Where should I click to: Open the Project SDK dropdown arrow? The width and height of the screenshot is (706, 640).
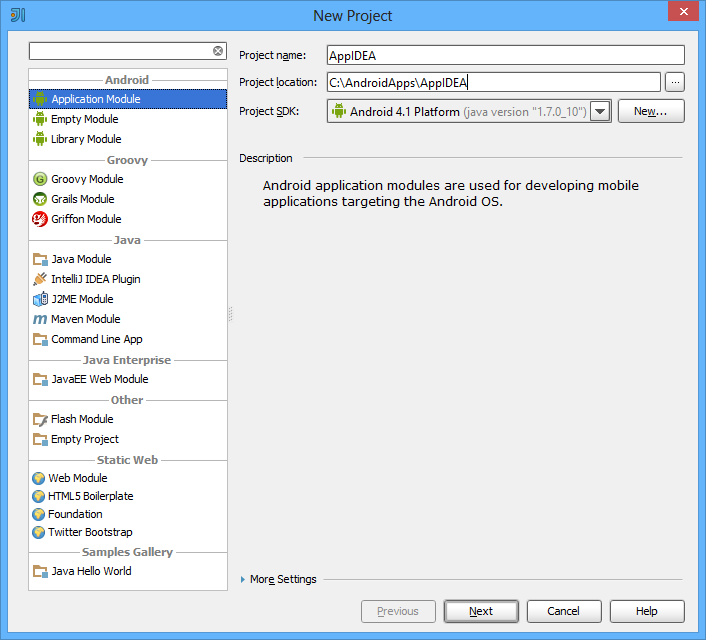coord(600,111)
